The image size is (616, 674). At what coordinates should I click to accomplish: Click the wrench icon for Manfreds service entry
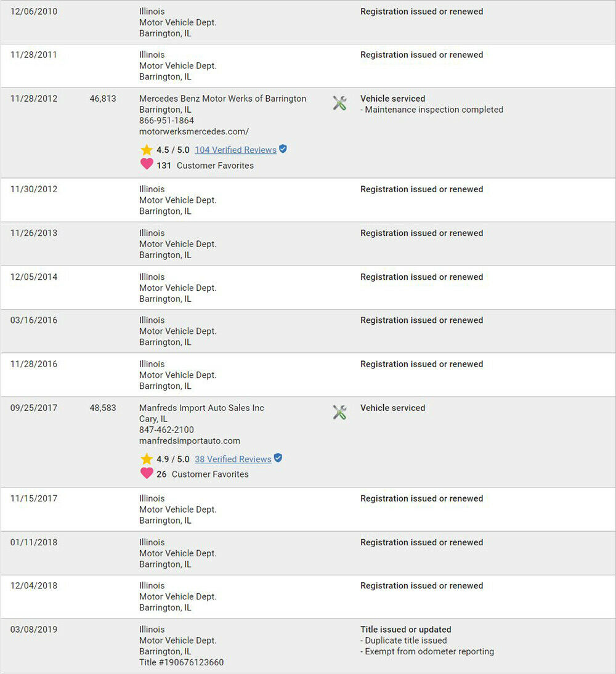click(339, 412)
